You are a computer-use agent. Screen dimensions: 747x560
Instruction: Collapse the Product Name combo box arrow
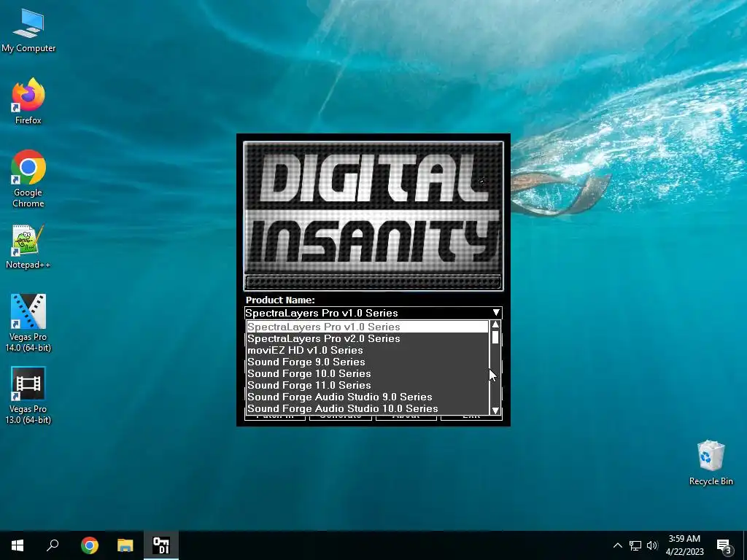click(496, 313)
